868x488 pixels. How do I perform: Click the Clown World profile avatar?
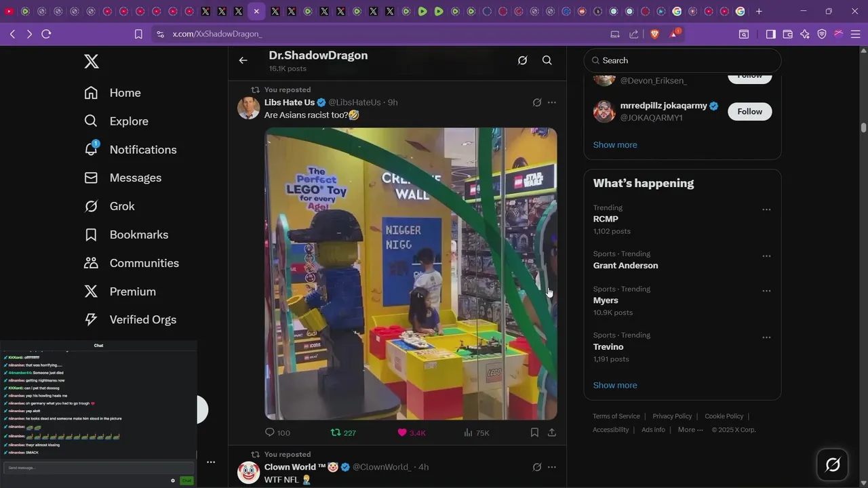(249, 472)
